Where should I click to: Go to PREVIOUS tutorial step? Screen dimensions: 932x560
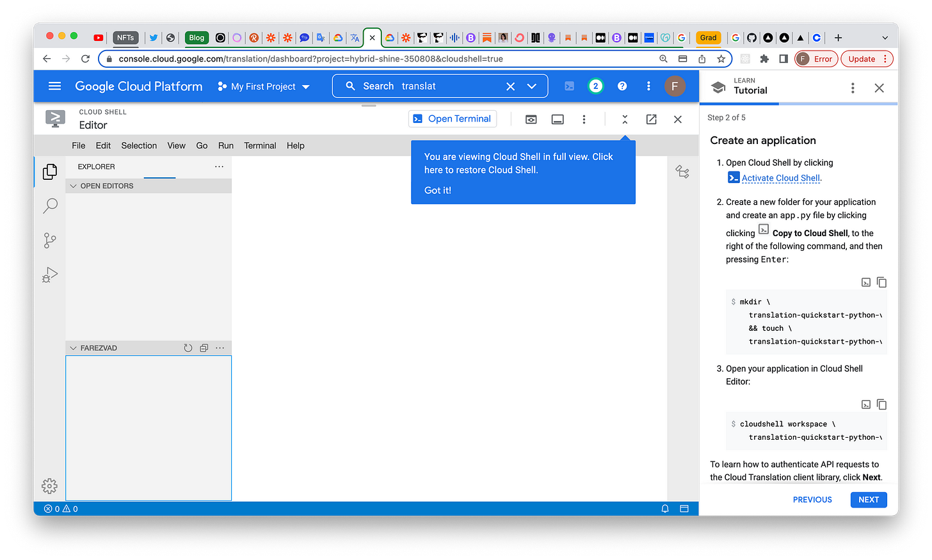coord(812,500)
